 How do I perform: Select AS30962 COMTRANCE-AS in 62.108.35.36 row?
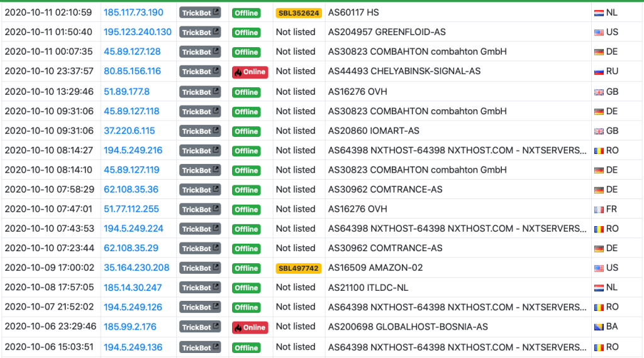pyautogui.click(x=386, y=190)
